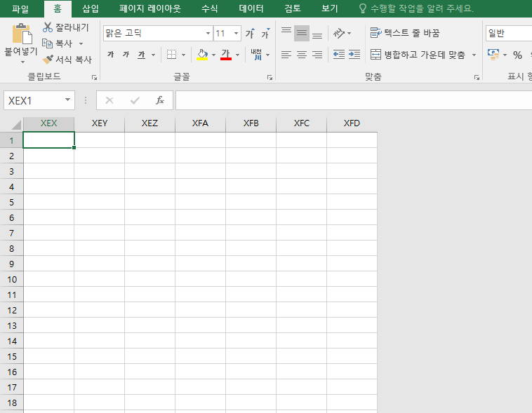Image resolution: width=532 pixels, height=413 pixels.
Task: Open Font (글꼴) group dialog launcher
Action: coord(270,78)
